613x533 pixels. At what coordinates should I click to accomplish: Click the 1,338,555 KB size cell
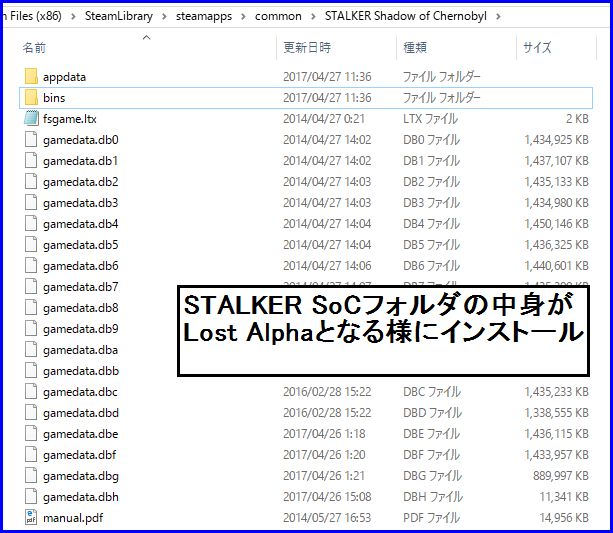(x=557, y=413)
